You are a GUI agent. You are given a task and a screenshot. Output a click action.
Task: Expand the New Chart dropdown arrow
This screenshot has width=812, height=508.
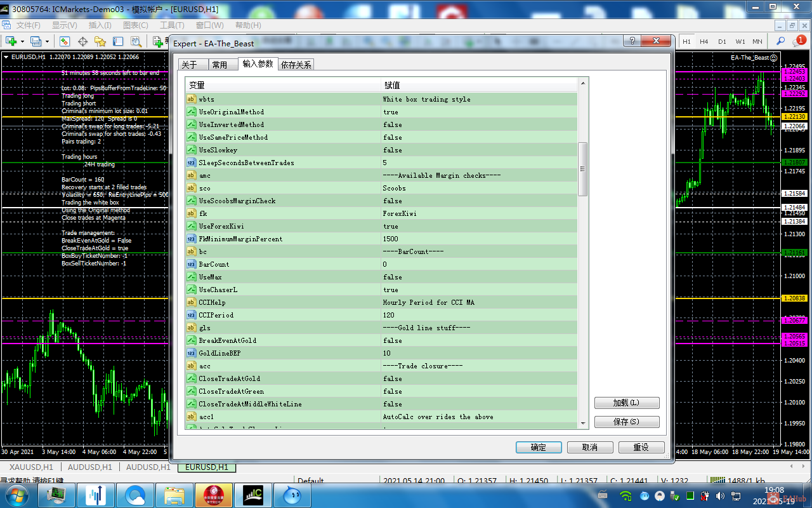tap(22, 41)
